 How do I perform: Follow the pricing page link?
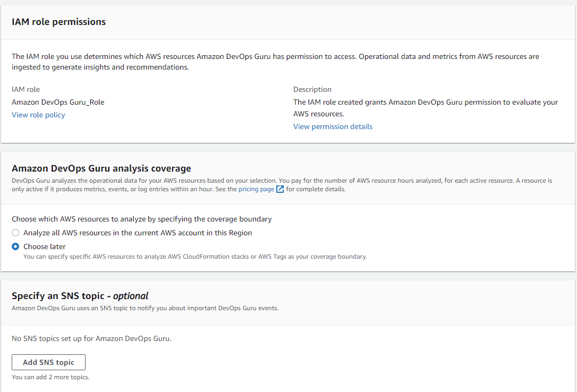[256, 189]
